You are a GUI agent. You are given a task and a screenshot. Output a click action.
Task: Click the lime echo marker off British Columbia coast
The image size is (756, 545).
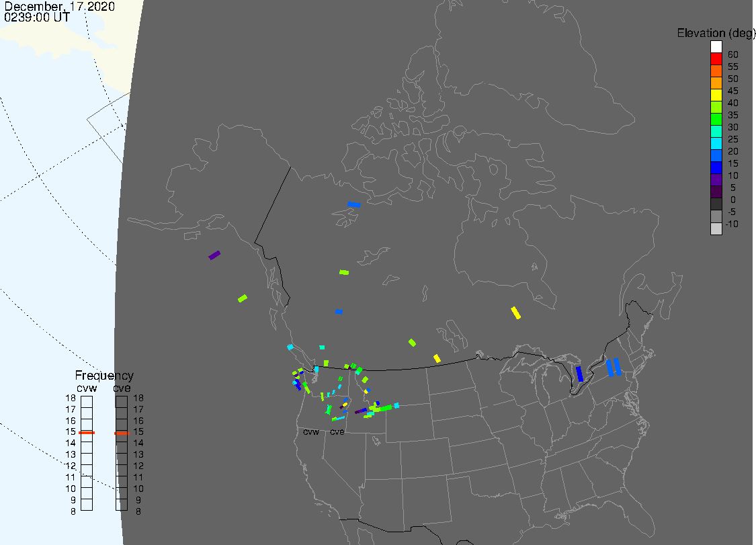pos(243,298)
